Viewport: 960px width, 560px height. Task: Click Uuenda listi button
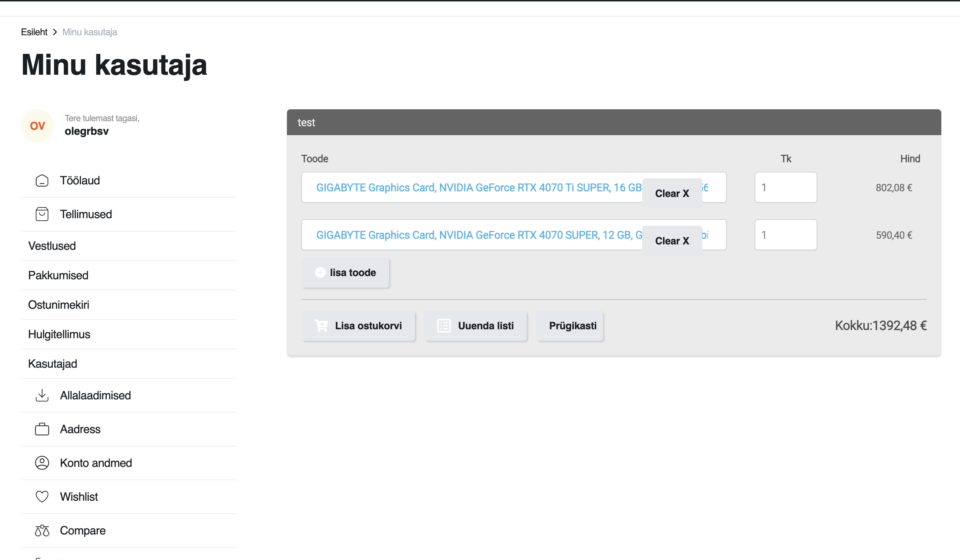[x=475, y=326]
